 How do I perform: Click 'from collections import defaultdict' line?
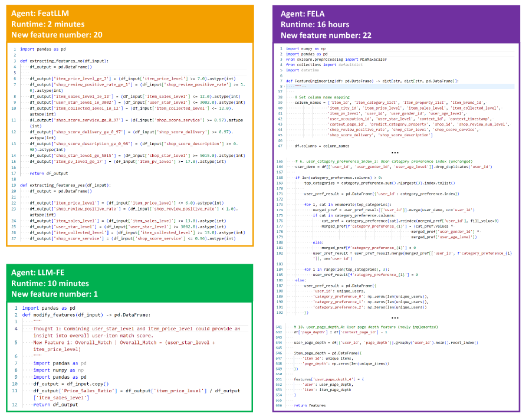point(324,65)
